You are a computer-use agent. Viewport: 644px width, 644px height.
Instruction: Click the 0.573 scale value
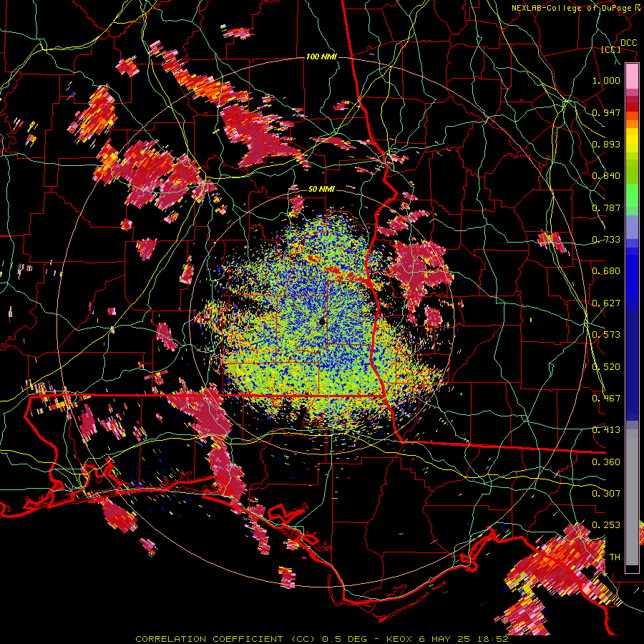click(606, 335)
